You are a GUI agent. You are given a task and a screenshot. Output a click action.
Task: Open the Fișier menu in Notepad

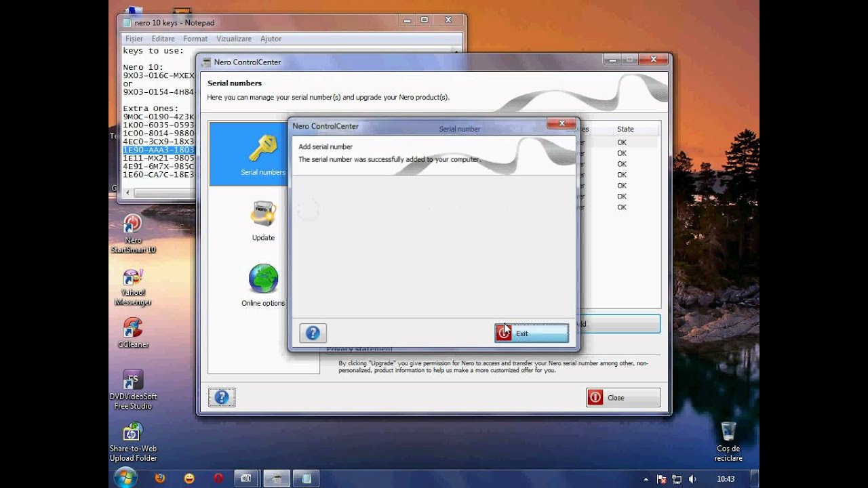(x=134, y=39)
